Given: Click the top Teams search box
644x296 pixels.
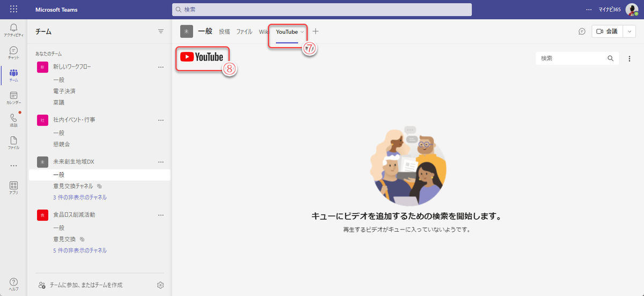Looking at the screenshot, I should point(322,9).
